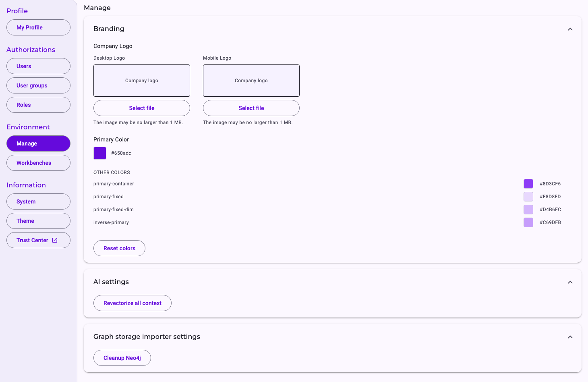This screenshot has width=588, height=382.
Task: Click the Mobile Logo preview box
Action: tap(251, 81)
